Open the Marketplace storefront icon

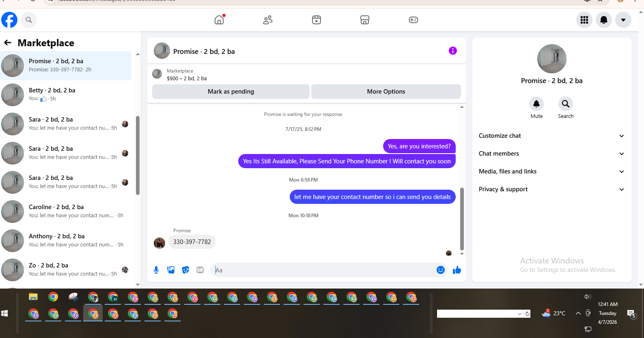[x=365, y=20]
